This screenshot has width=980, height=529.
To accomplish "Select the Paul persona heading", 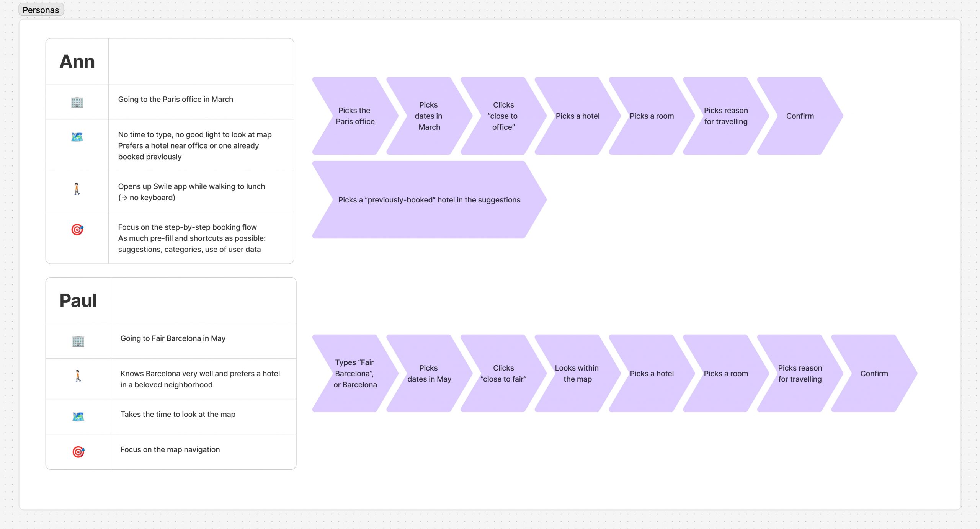I will tap(78, 300).
